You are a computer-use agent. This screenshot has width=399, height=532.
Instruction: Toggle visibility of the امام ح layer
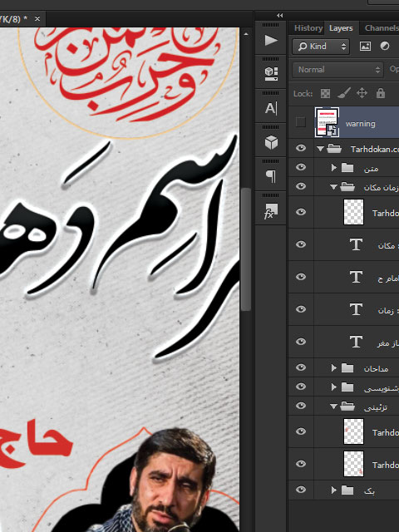point(301,277)
